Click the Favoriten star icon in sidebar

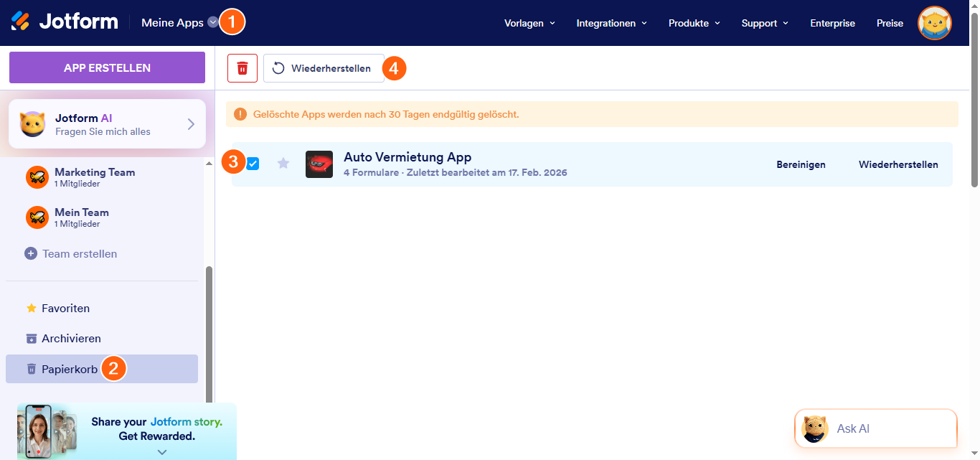click(31, 308)
